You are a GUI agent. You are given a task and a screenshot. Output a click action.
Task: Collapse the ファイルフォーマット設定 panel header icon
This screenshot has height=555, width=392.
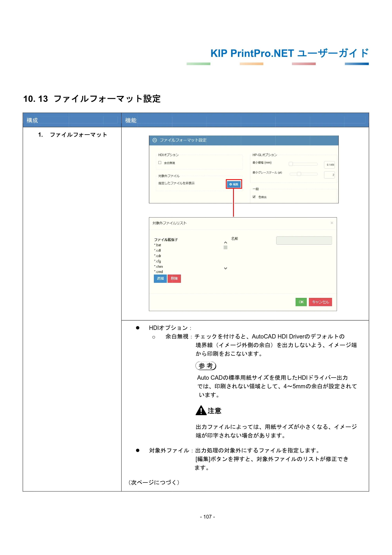coord(155,140)
